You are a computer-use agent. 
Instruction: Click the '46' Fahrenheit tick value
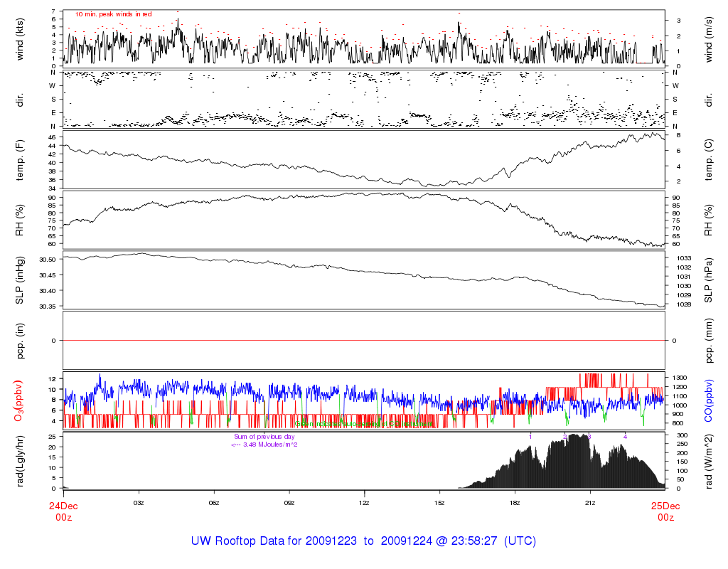52,137
